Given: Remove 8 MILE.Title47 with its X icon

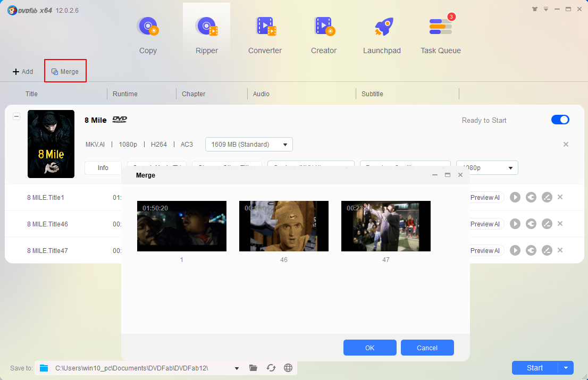Looking at the screenshot, I should [560, 250].
